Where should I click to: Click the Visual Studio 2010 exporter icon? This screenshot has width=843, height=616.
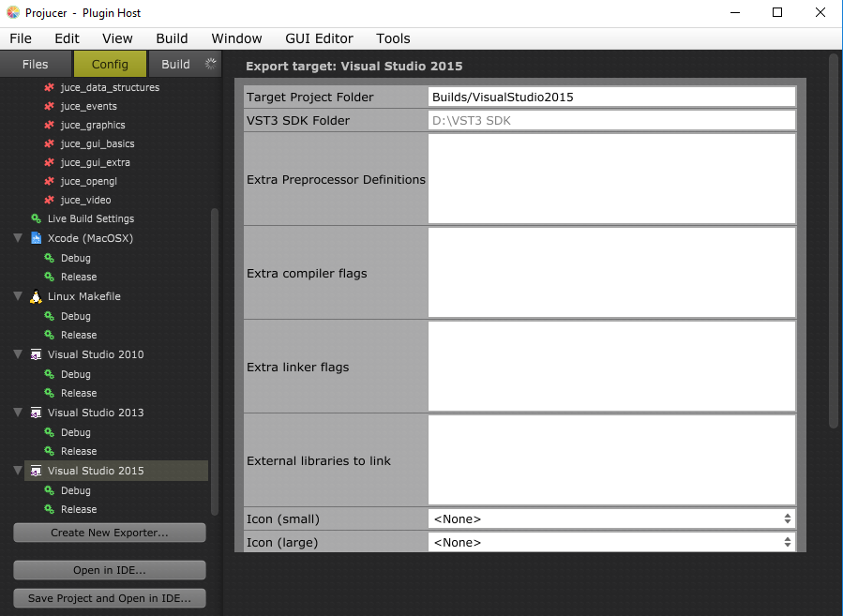pyautogui.click(x=36, y=354)
